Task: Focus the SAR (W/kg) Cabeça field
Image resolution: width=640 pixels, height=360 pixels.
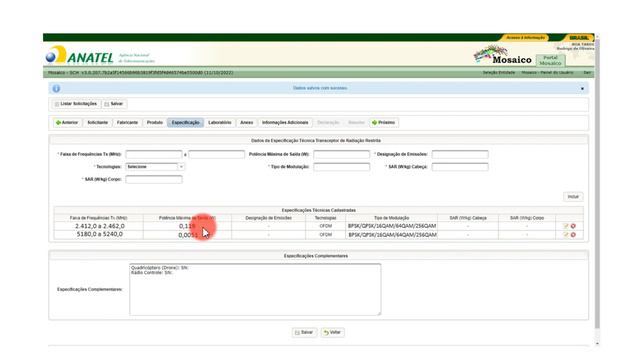Action: [460, 167]
